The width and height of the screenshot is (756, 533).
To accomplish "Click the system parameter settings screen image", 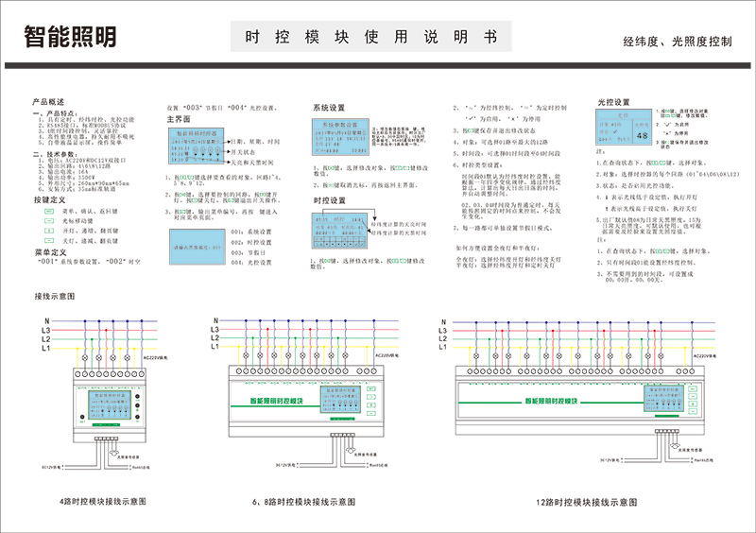I will click(x=338, y=138).
